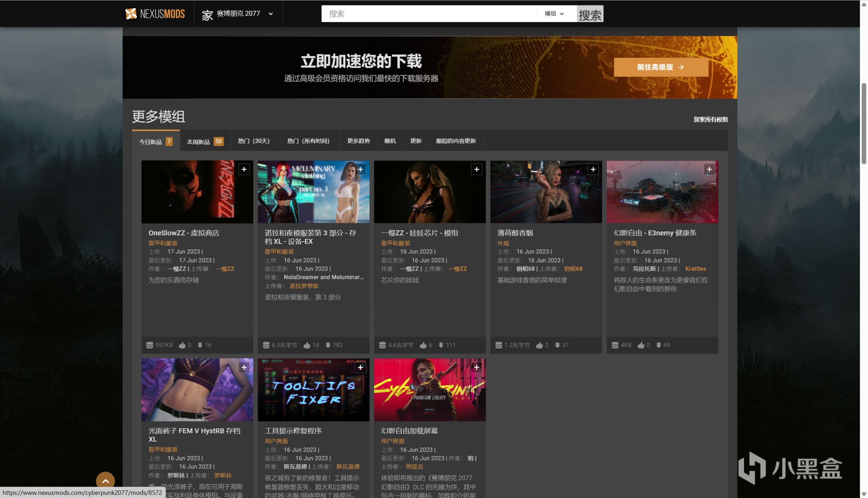
Task: Click file size icon showing 957KB
Action: 149,345
